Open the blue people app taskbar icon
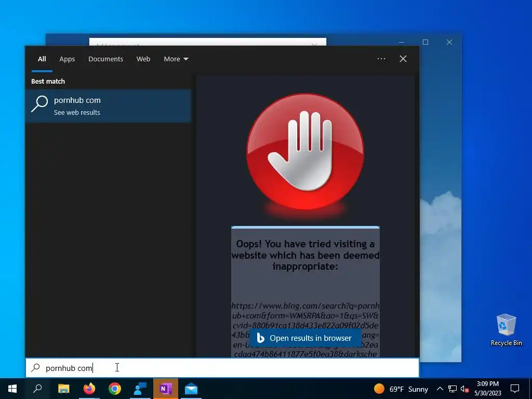Image resolution: width=532 pixels, height=399 pixels. [140, 389]
